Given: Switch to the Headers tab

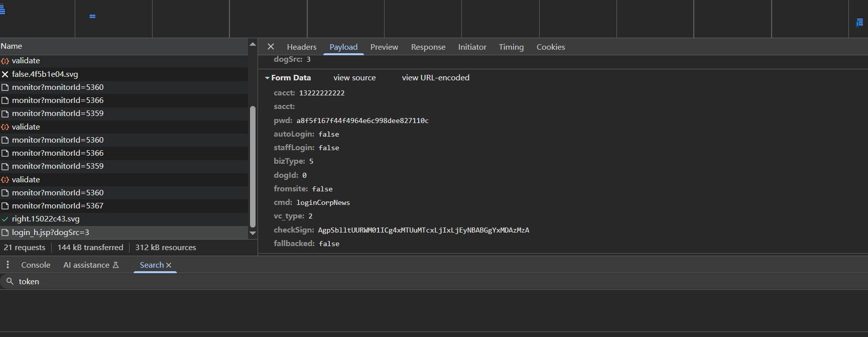Looking at the screenshot, I should coord(301,47).
